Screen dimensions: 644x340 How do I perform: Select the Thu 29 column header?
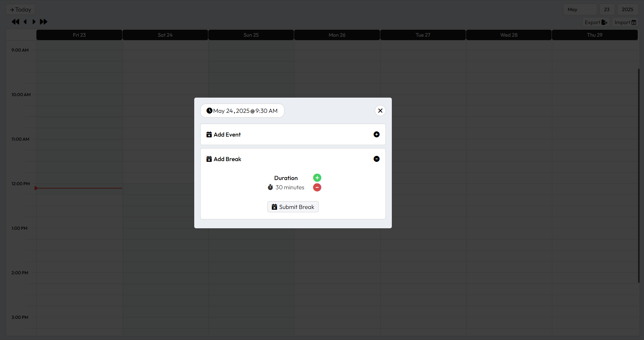[x=595, y=35]
